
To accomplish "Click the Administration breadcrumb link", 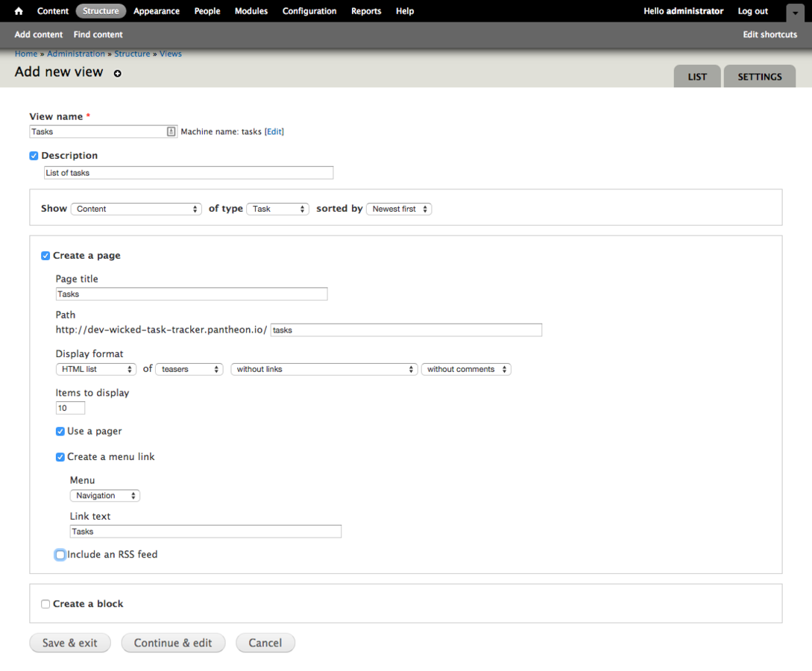I will 75,54.
